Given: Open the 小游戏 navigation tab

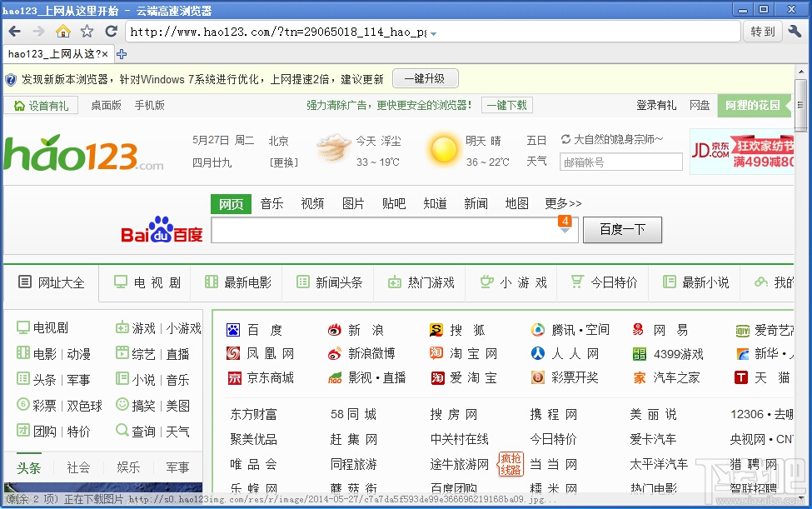Looking at the screenshot, I should pyautogui.click(x=513, y=282).
